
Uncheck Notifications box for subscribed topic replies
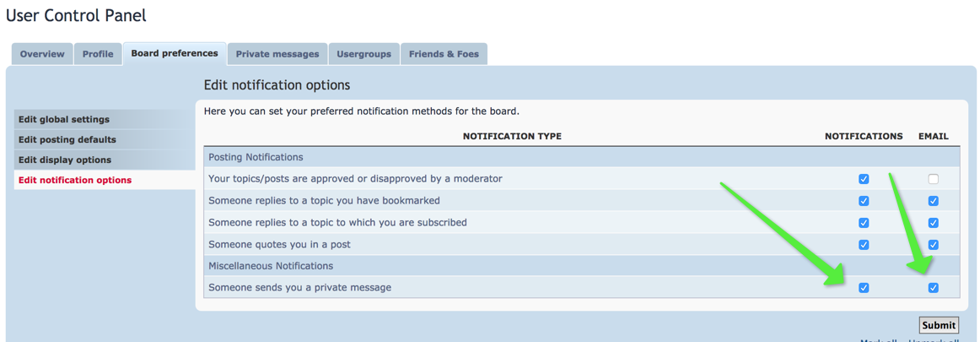(864, 223)
